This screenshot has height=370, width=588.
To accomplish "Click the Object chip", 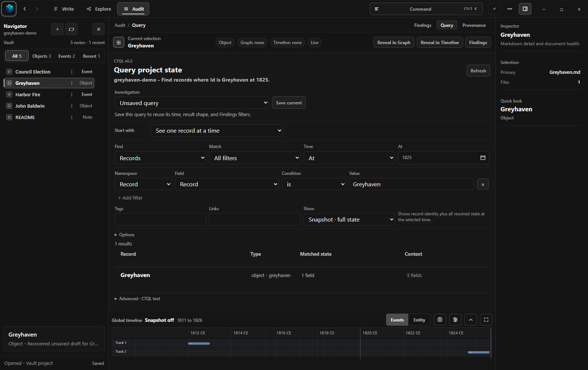I will (x=225, y=43).
